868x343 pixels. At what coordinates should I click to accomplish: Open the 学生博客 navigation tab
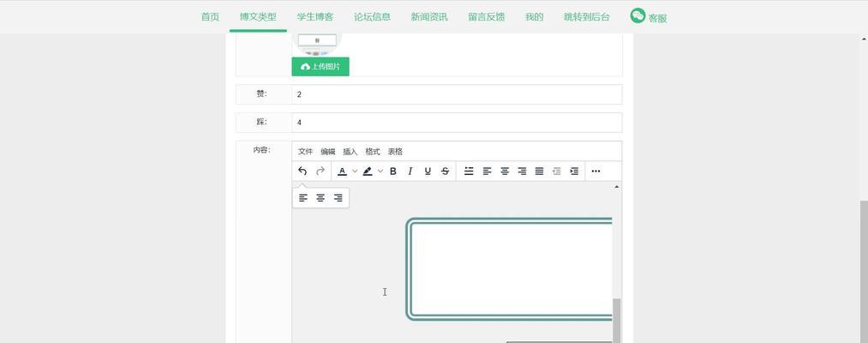pos(315,16)
